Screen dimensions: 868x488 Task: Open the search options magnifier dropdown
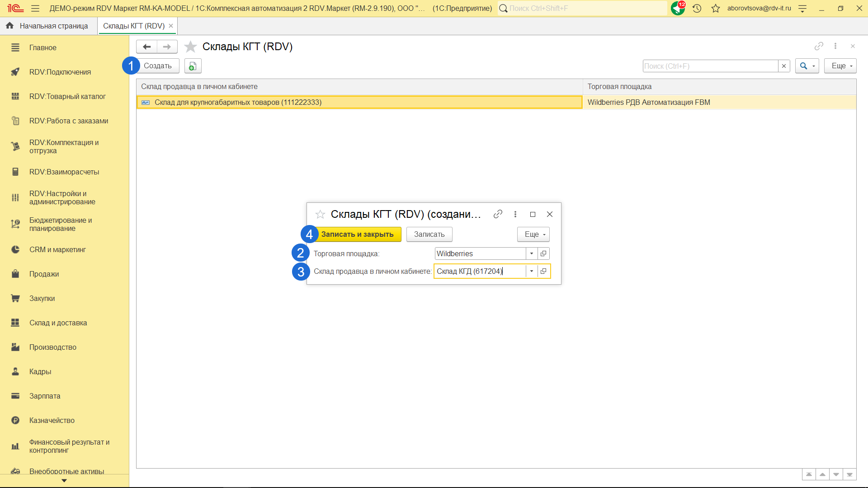[x=807, y=66]
